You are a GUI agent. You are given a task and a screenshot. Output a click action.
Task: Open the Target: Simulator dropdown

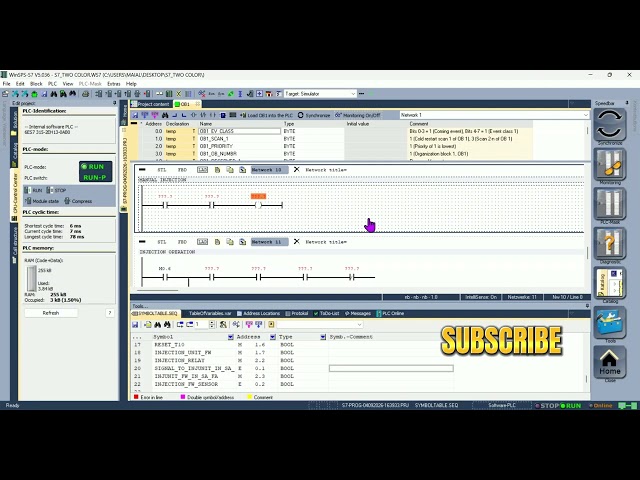coord(353,94)
